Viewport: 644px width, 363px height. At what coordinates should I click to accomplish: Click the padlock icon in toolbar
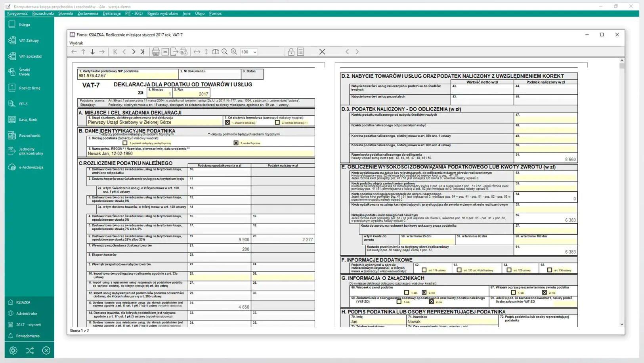[291, 52]
